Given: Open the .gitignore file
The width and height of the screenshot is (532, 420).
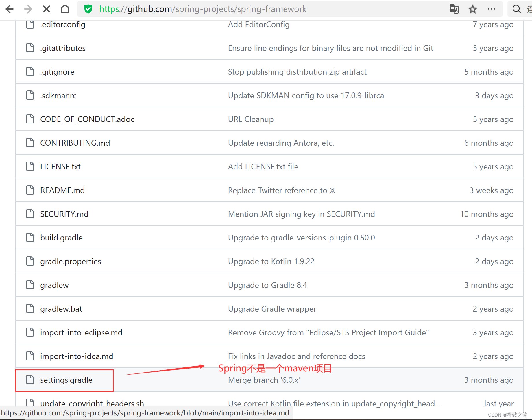Looking at the screenshot, I should [57, 72].
